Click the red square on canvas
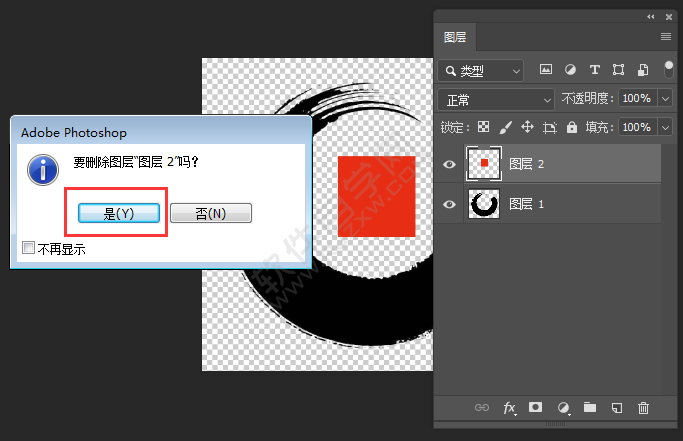 point(377,197)
